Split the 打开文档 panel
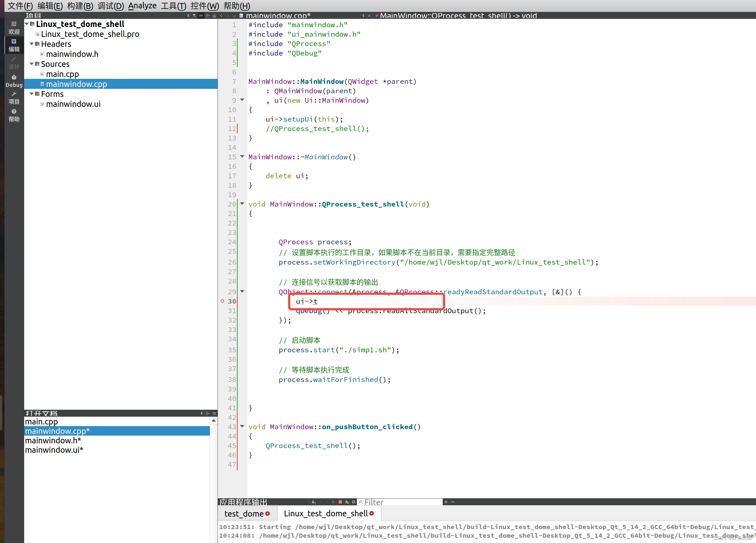Screen dimensions: 756x543 208,413
